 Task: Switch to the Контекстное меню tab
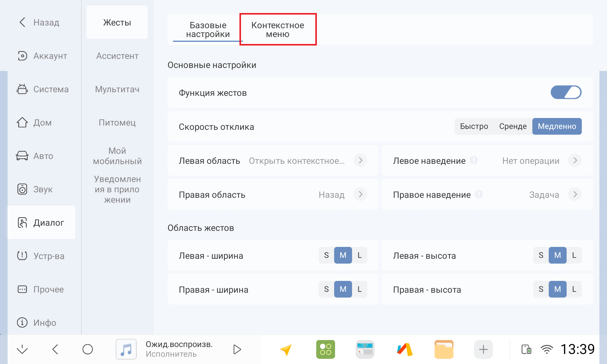click(278, 29)
